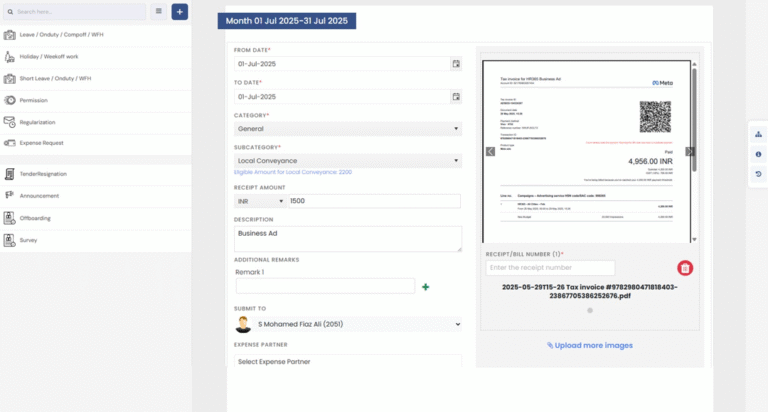This screenshot has height=412, width=768.
Task: Click the blue plus button beside search
Action: tap(179, 12)
